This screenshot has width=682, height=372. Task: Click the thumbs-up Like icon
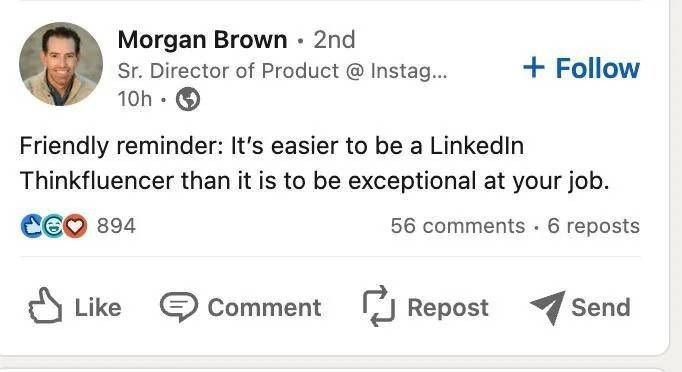45,305
